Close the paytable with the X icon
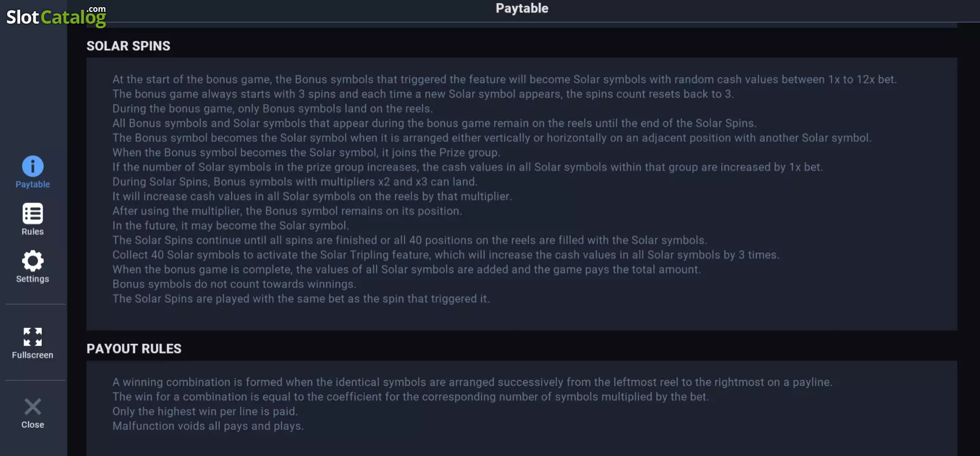 (32, 407)
